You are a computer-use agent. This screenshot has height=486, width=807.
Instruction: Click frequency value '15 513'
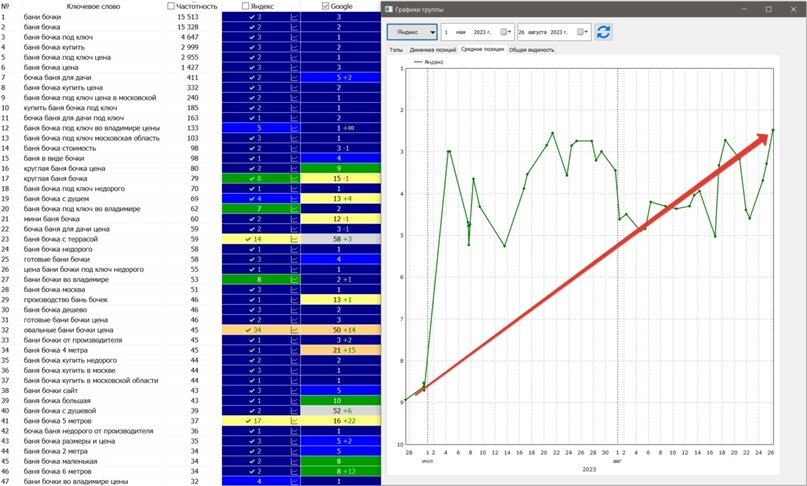188,17
